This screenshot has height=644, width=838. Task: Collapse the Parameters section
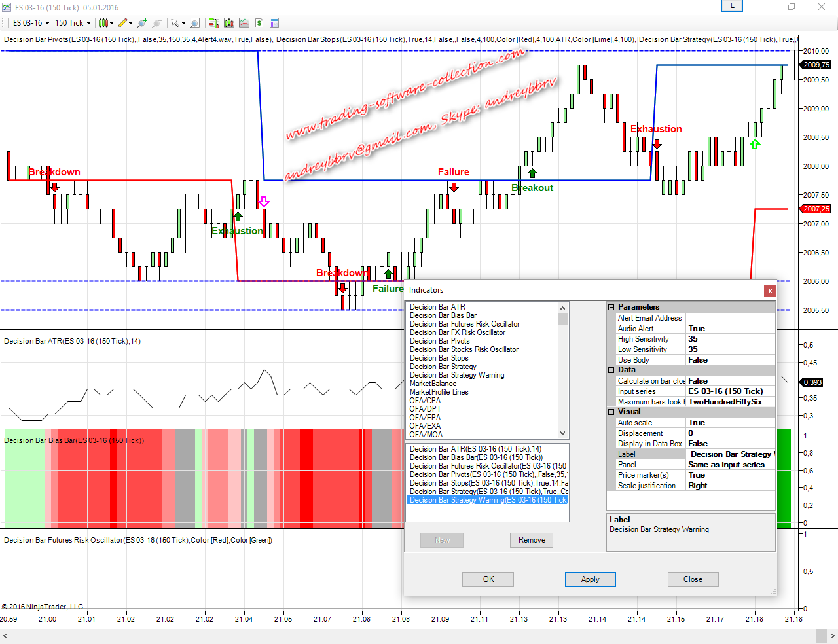point(611,307)
